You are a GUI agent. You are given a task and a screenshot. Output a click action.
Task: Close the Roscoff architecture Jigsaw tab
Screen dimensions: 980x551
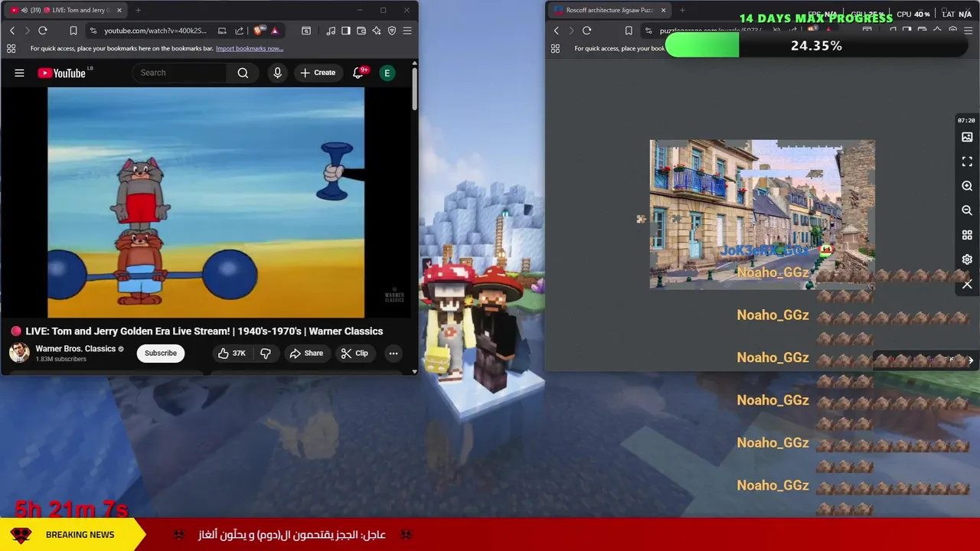[663, 10]
